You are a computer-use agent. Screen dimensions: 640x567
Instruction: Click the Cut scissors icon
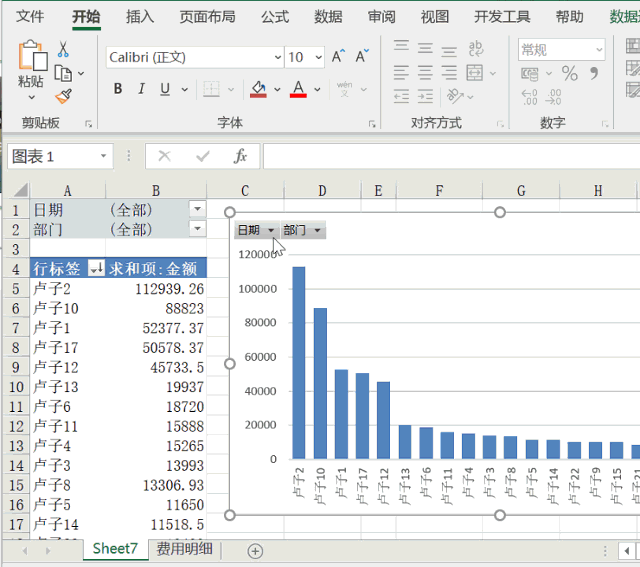63,49
